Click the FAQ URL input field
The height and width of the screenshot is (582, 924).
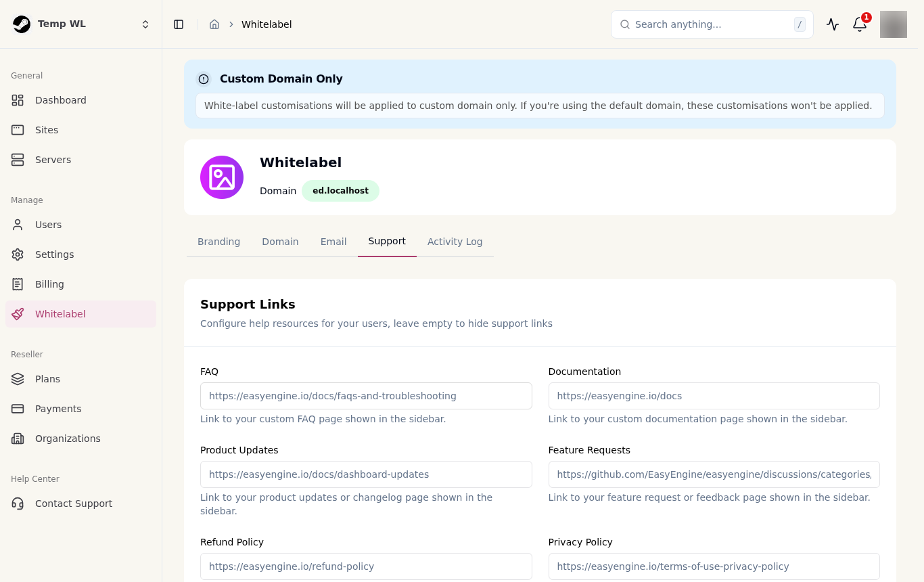pyautogui.click(x=366, y=396)
